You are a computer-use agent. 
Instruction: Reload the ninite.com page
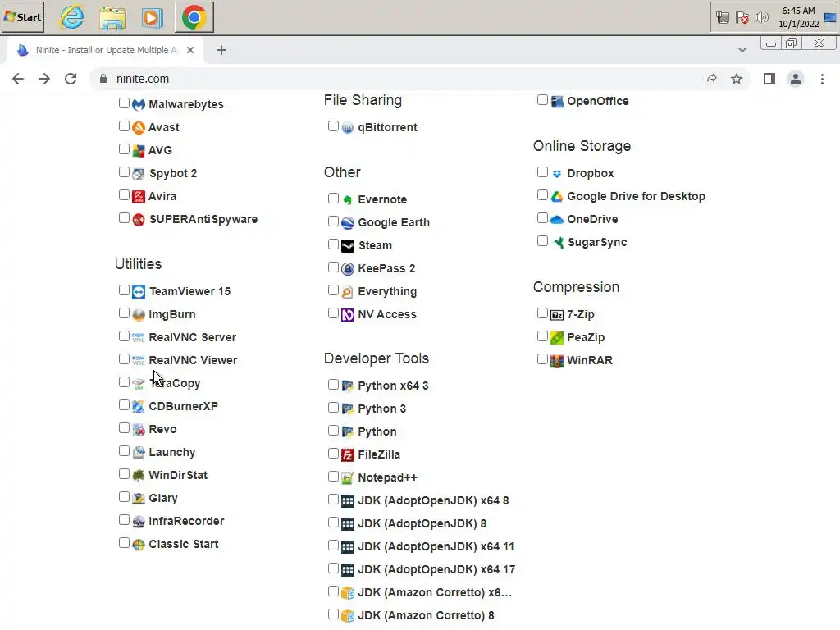71,80
